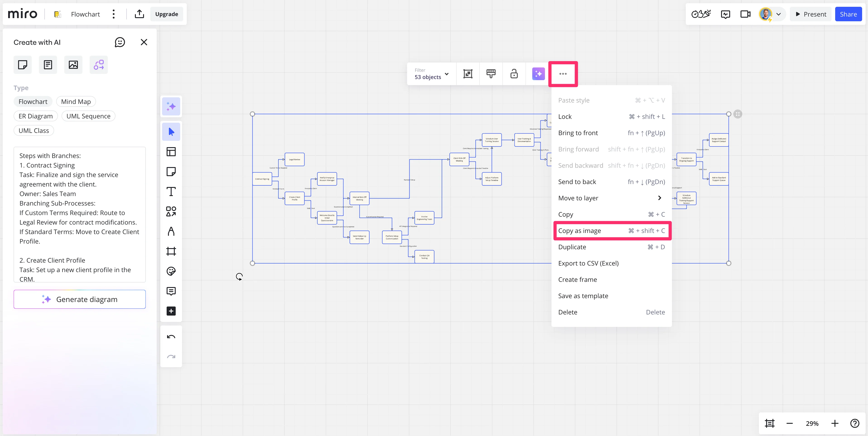Open the comment tool
This screenshot has width=868, height=436.
click(x=171, y=291)
